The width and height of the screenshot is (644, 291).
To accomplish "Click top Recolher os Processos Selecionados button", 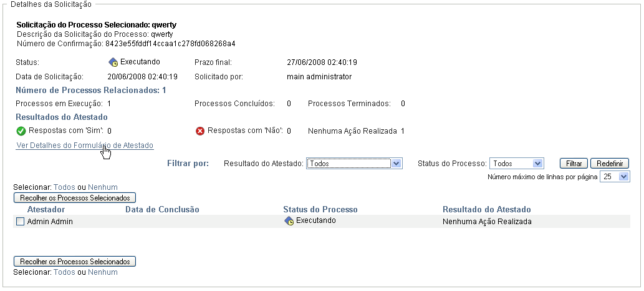I will click(75, 198).
